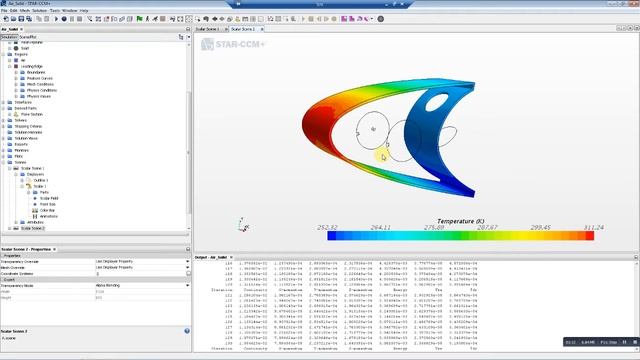
Task: Expand the Boundaries folder
Action: click(x=16, y=72)
